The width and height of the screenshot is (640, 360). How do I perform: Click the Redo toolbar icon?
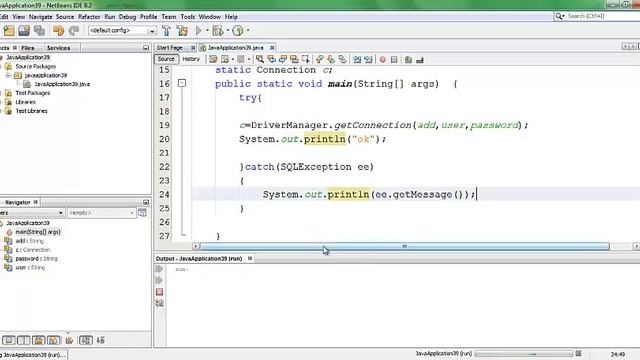(74, 31)
